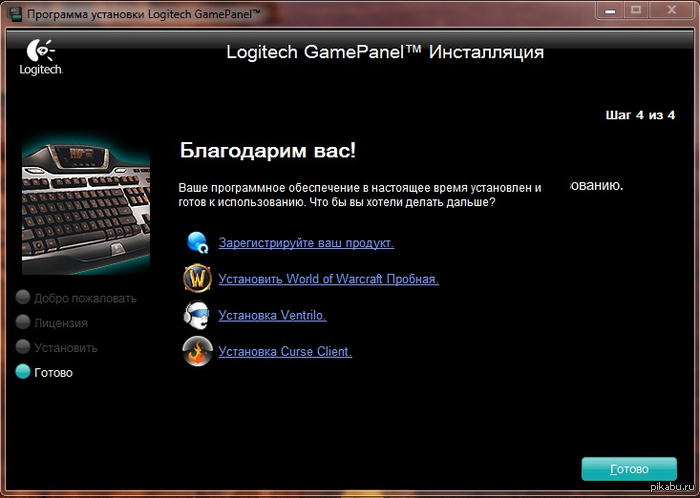Click the keyboard product image
The width and height of the screenshot is (700, 498).
(x=86, y=208)
